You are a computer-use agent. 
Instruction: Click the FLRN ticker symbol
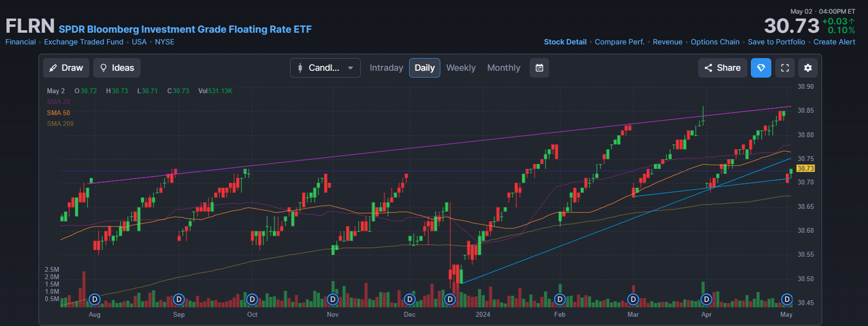coord(30,26)
